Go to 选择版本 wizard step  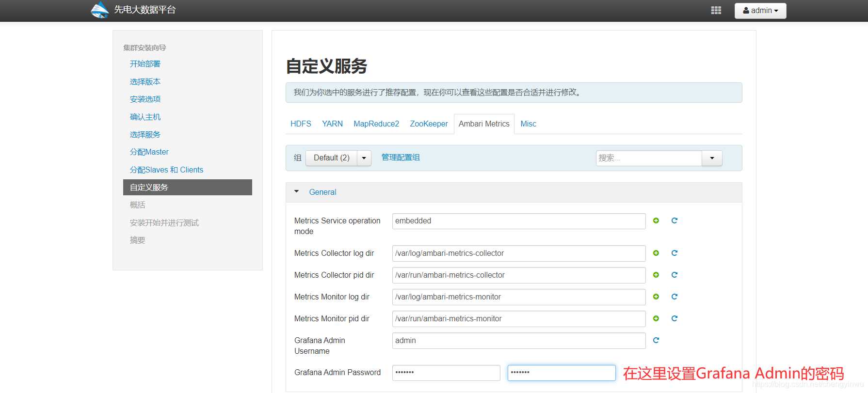(x=145, y=81)
